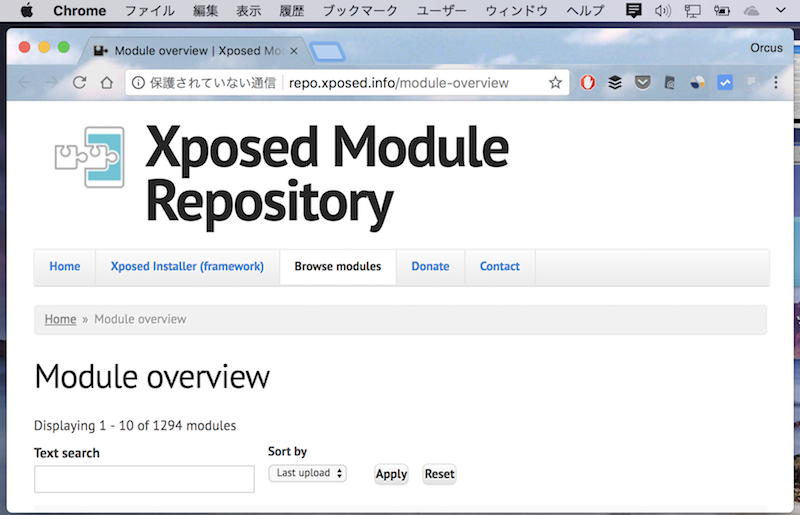The width and height of the screenshot is (800, 515).
Task: Open the ブックマーク menu
Action: (x=360, y=10)
